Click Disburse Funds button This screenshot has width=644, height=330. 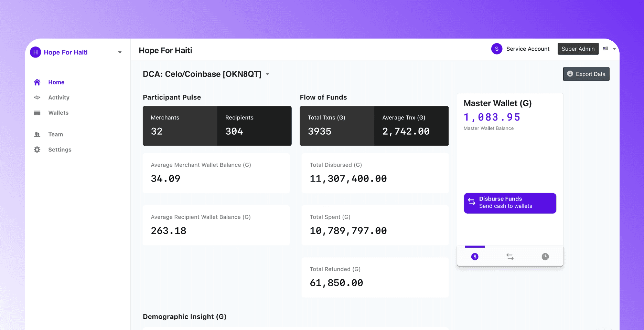[x=510, y=203]
